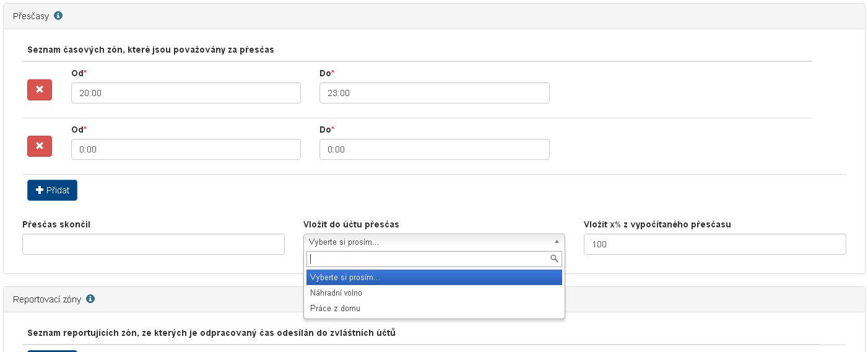The height and width of the screenshot is (352, 868).
Task: Click the info icon next to Přesčasy
Action: [x=58, y=15]
